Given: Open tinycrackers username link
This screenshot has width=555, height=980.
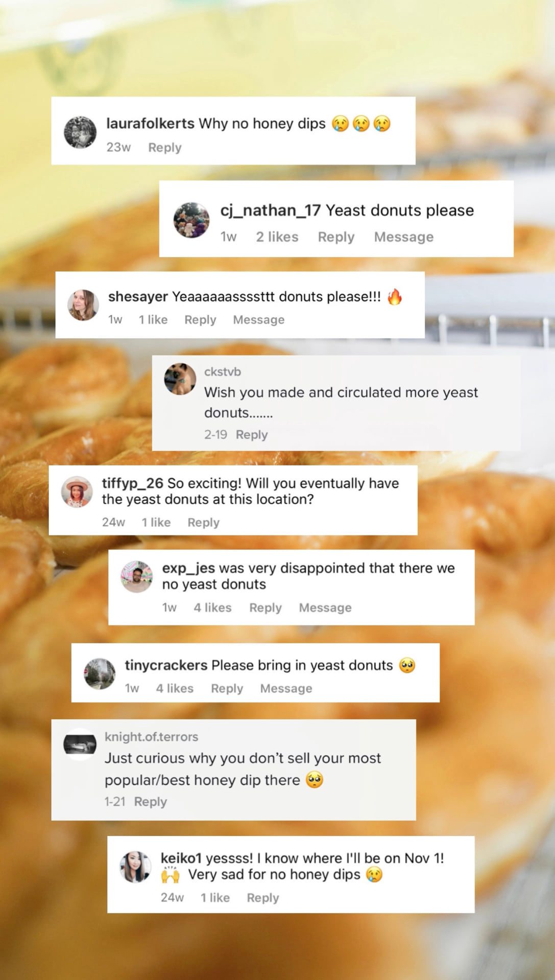Looking at the screenshot, I should pos(166,665).
